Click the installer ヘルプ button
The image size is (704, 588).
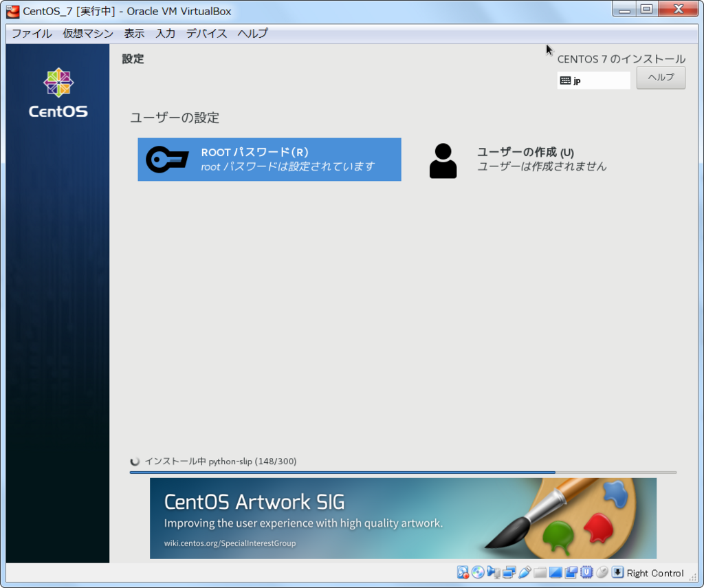coord(661,78)
